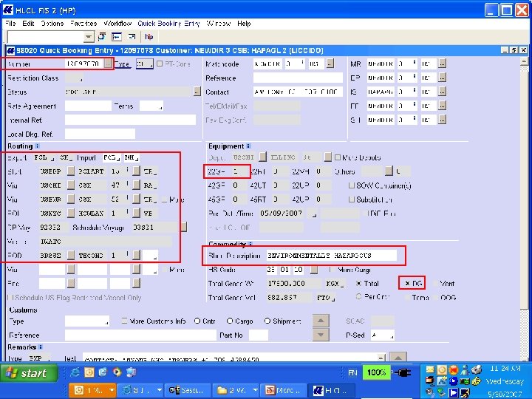Click the Windows start button
The width and height of the screenshot is (532, 399).
point(27,373)
